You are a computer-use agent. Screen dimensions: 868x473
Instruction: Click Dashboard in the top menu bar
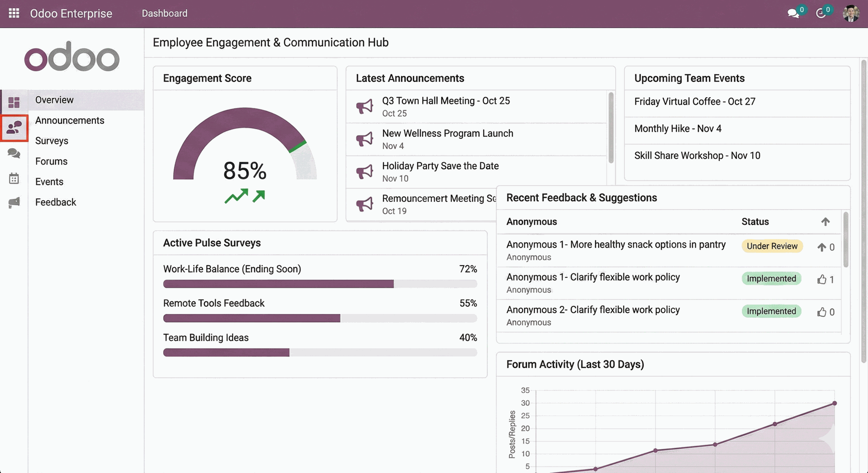[165, 13]
